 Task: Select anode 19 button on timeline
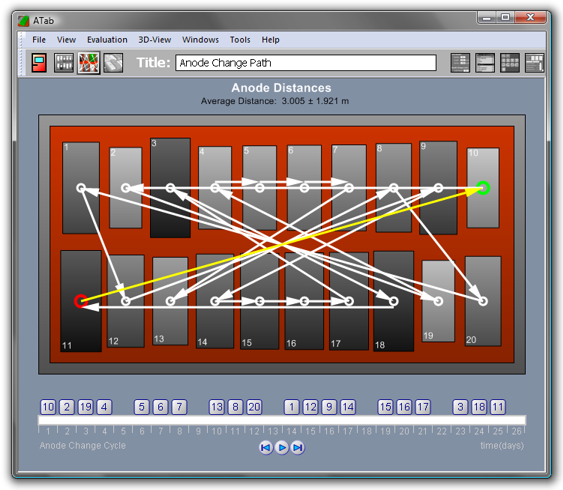pyautogui.click(x=85, y=407)
